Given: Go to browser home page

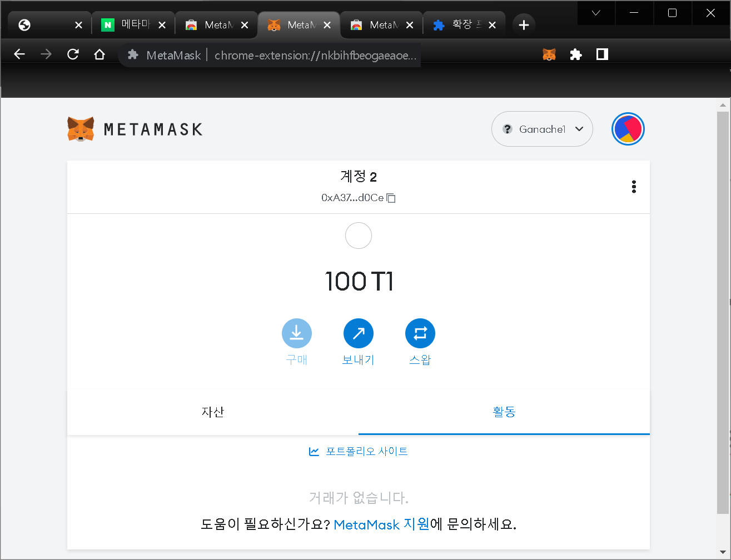Looking at the screenshot, I should click(x=100, y=54).
